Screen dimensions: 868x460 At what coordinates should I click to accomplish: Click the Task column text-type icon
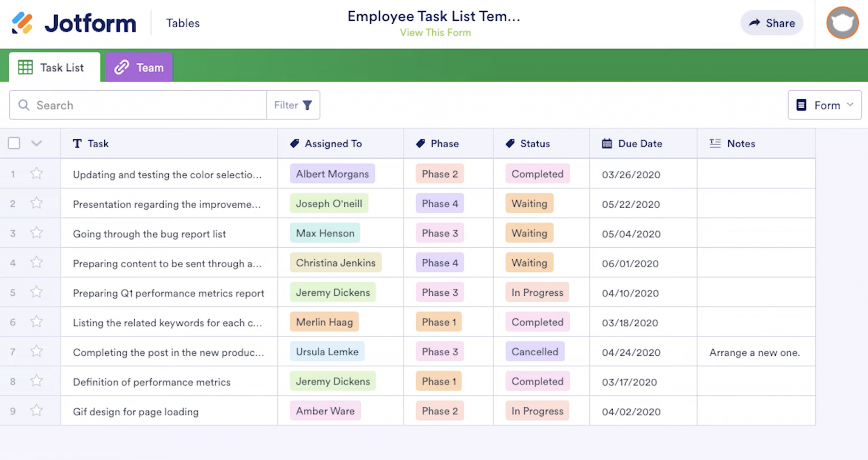[77, 144]
